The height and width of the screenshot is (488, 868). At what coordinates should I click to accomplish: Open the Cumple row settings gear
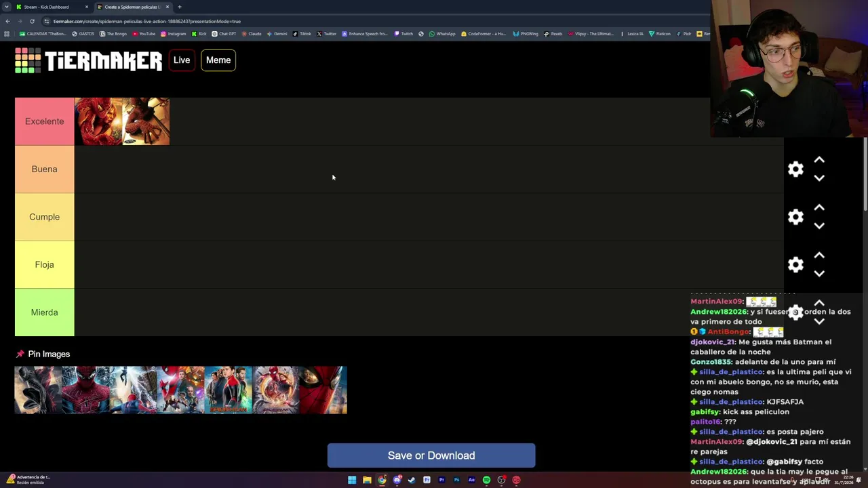(x=795, y=217)
